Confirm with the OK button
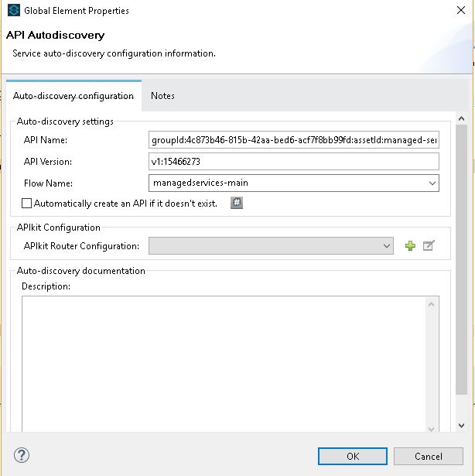This screenshot has width=475, height=476. (x=353, y=456)
